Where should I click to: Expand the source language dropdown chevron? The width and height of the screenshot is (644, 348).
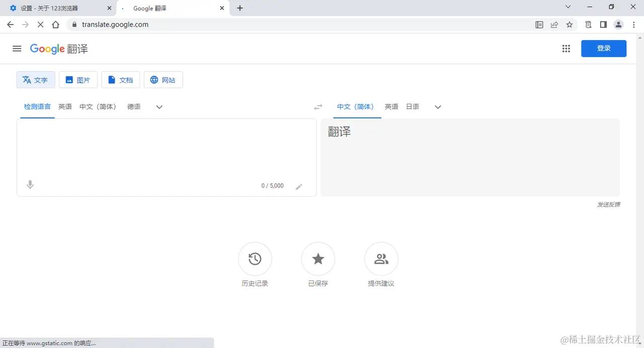coord(159,107)
